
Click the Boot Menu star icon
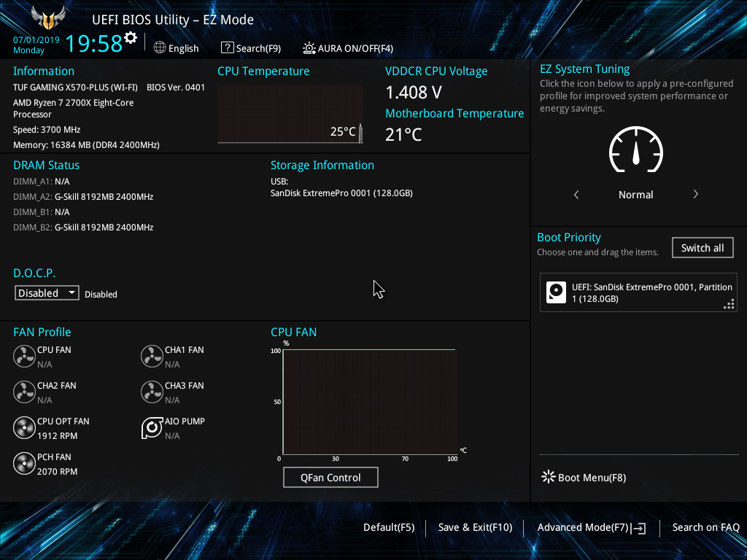tap(549, 477)
